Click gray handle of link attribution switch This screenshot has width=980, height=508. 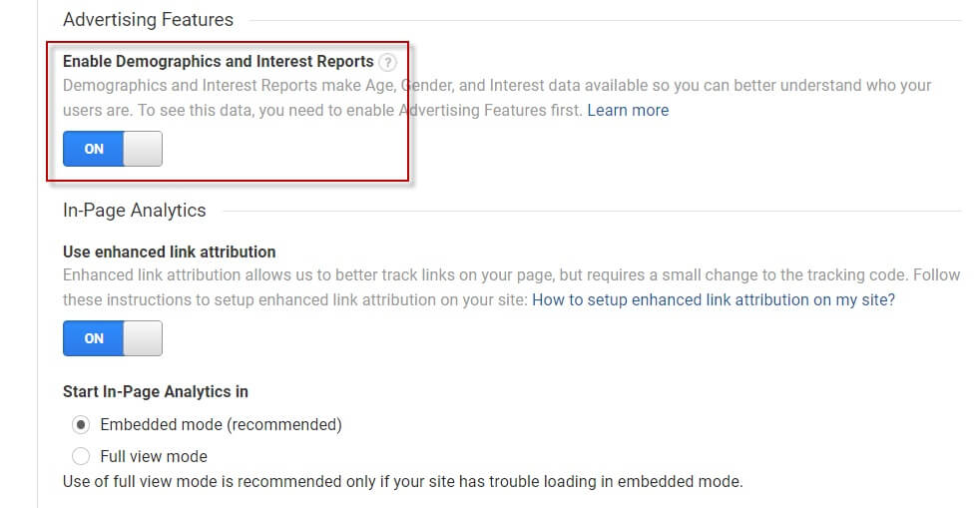pyautogui.click(x=143, y=338)
